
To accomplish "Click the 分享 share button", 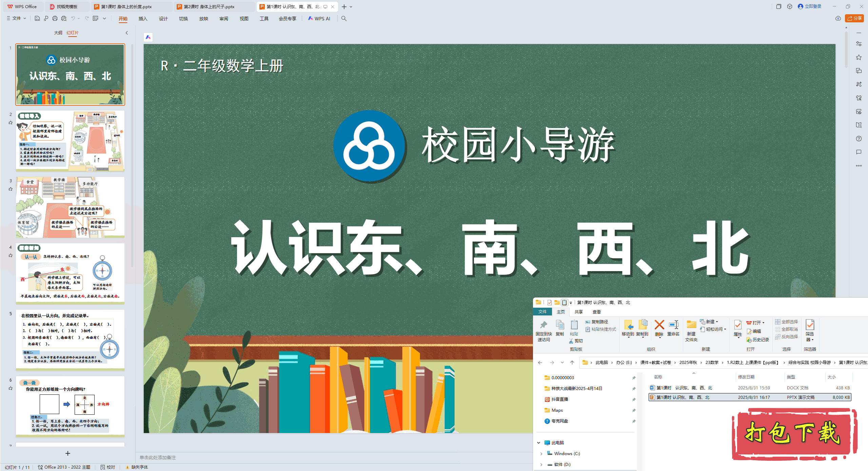I will click(x=854, y=18).
